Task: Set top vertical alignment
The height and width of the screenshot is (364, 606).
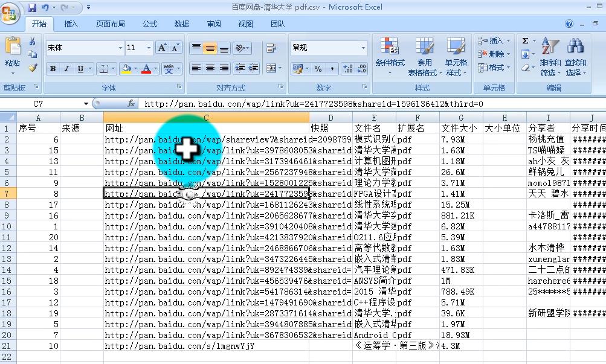Action: pyautogui.click(x=196, y=48)
